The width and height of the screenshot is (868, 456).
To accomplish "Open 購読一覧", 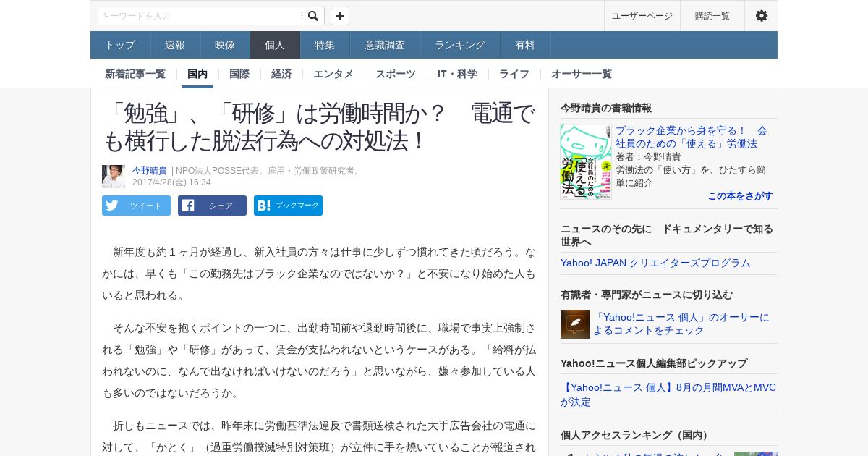I will pyautogui.click(x=712, y=16).
